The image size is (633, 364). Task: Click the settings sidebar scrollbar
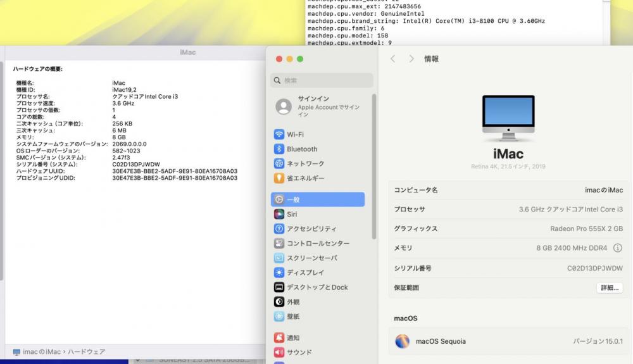[x=374, y=166]
